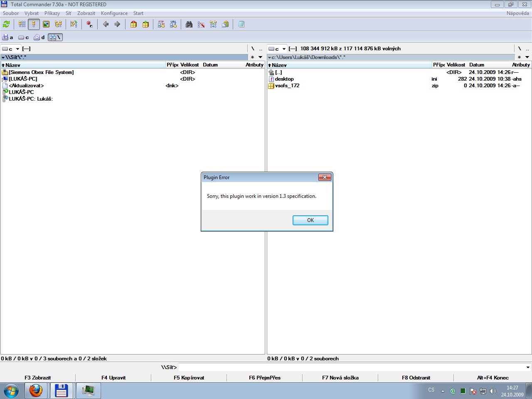Open the Příkazy menu
This screenshot has width=532, height=399.
point(52,13)
